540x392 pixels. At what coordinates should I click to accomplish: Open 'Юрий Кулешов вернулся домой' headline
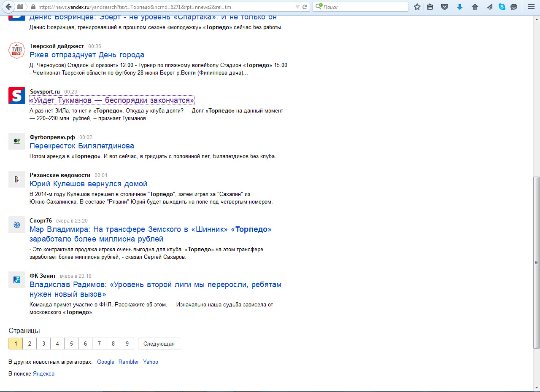click(x=88, y=184)
